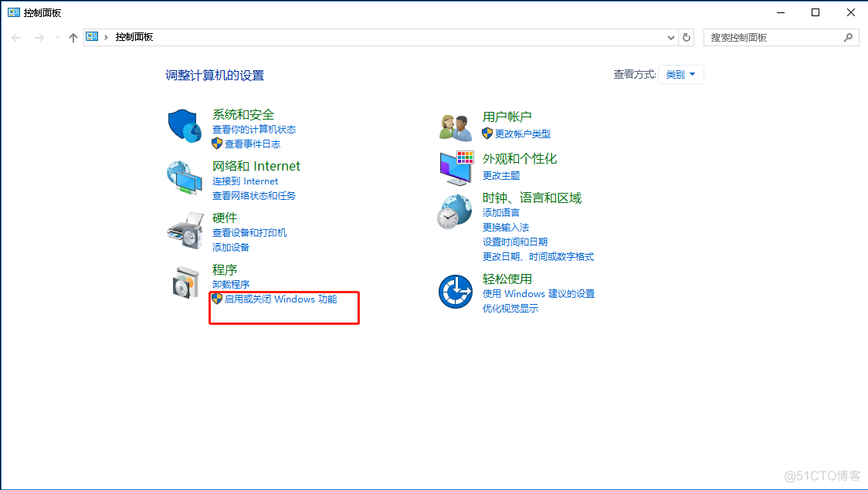Screen dimensions: 868x490
Task: Open 启用或关闭 Windows 功能 link
Action: coord(280,299)
